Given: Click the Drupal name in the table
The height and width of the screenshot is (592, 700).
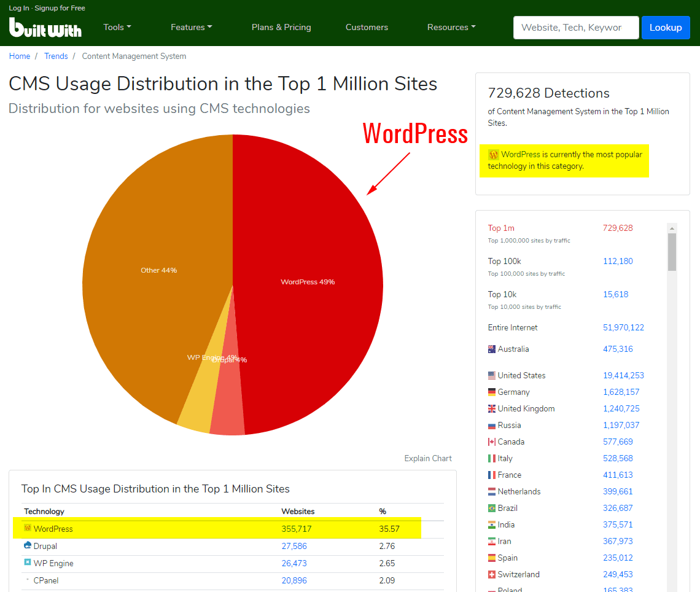Looking at the screenshot, I should tap(45, 546).
